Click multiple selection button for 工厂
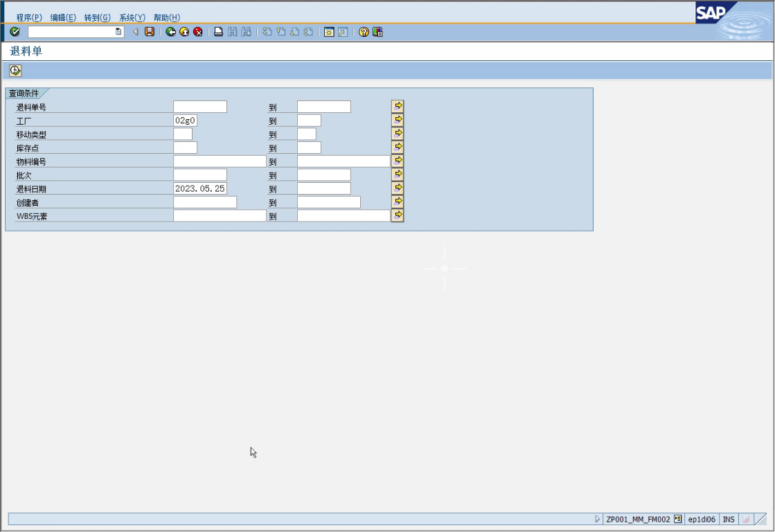This screenshot has width=775, height=532. (x=398, y=120)
